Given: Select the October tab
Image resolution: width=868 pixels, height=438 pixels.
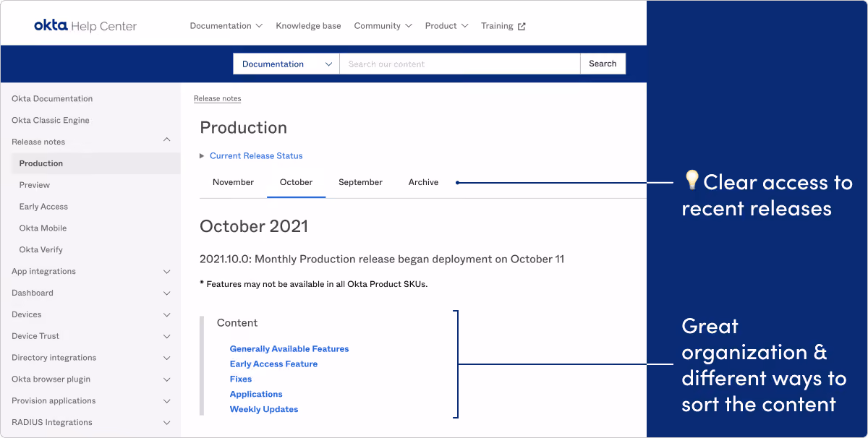Looking at the screenshot, I should 296,182.
